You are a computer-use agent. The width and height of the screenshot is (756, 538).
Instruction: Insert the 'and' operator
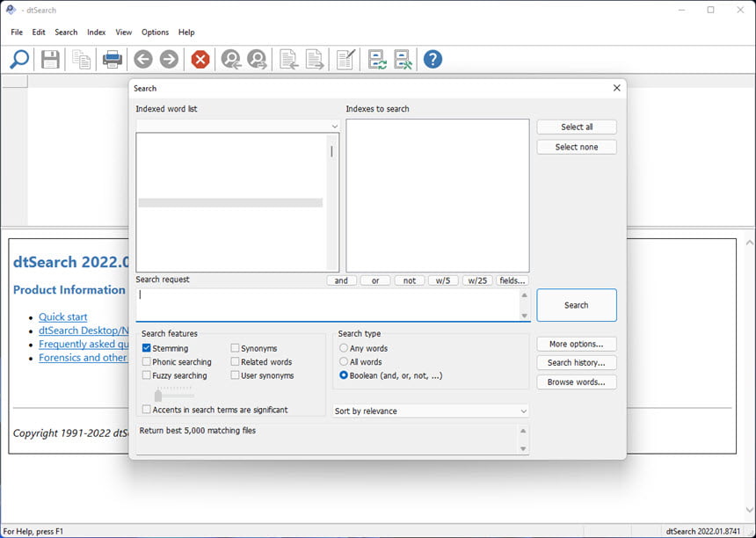coord(341,280)
